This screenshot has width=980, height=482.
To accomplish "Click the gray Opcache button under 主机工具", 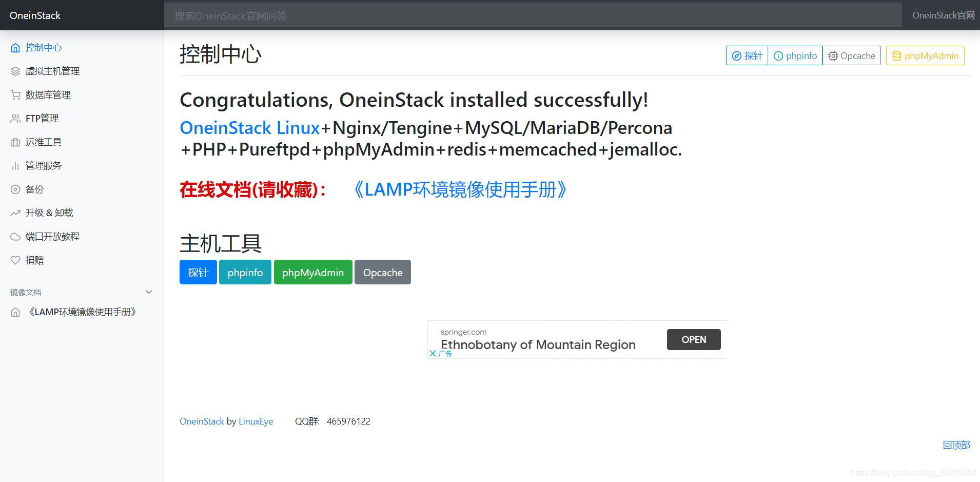I will click(383, 272).
